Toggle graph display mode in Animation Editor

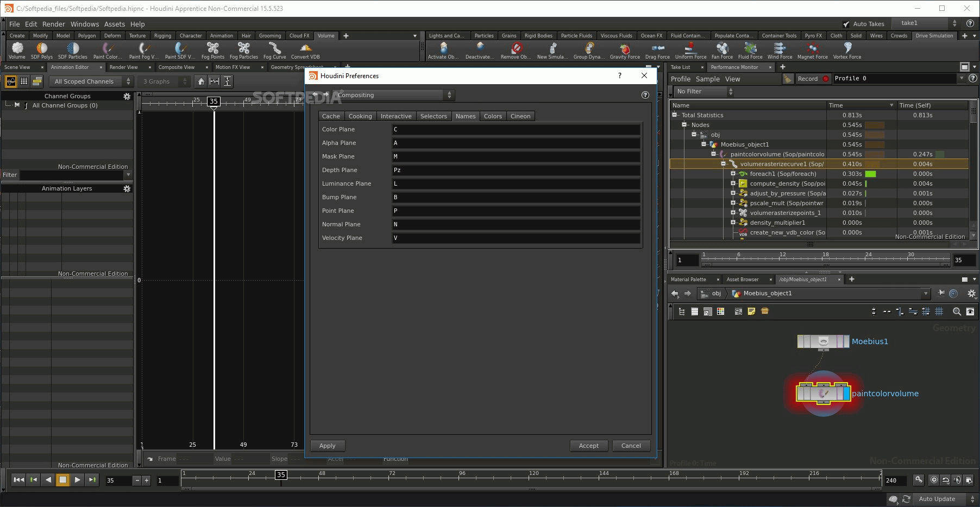coord(11,81)
